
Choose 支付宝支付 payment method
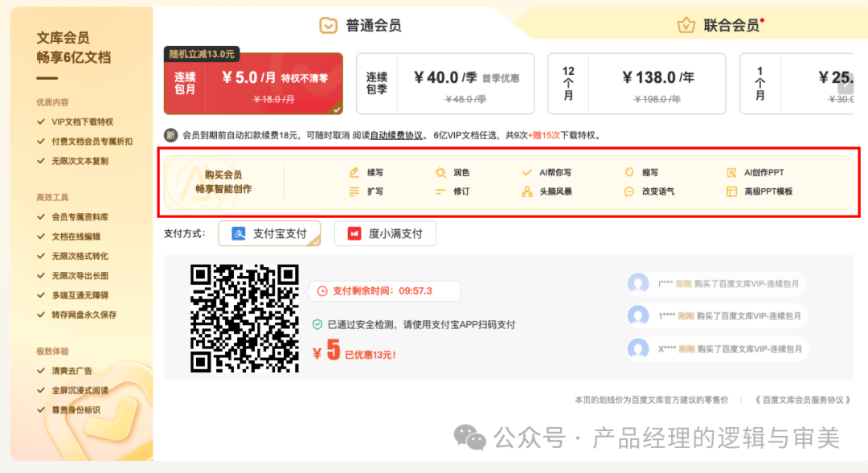click(269, 234)
